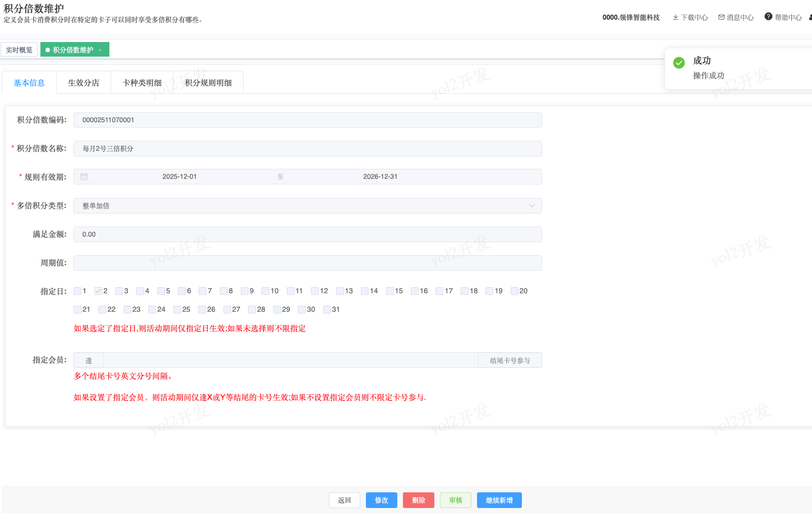The width and height of the screenshot is (812, 517).
Task: Click the red 删除 button
Action: 419,500
